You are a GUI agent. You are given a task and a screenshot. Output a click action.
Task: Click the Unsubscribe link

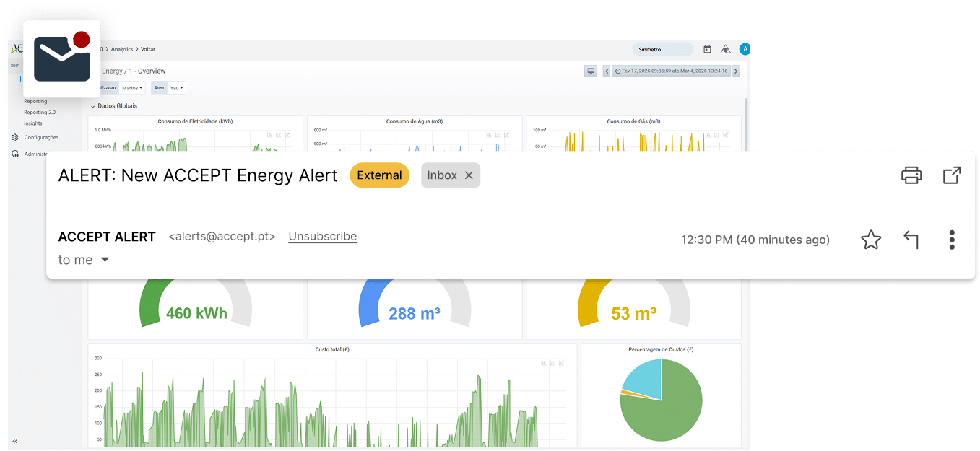click(322, 236)
